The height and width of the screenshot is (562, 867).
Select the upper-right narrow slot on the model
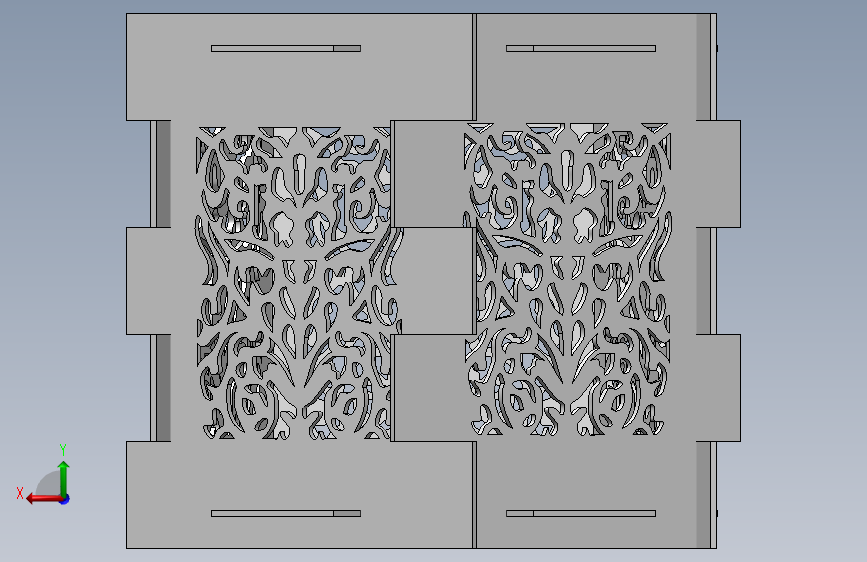[x=581, y=49]
